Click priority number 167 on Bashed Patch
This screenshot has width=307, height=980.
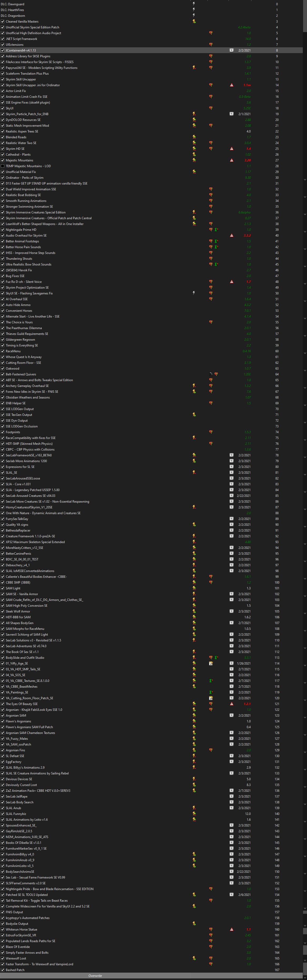(x=277, y=970)
